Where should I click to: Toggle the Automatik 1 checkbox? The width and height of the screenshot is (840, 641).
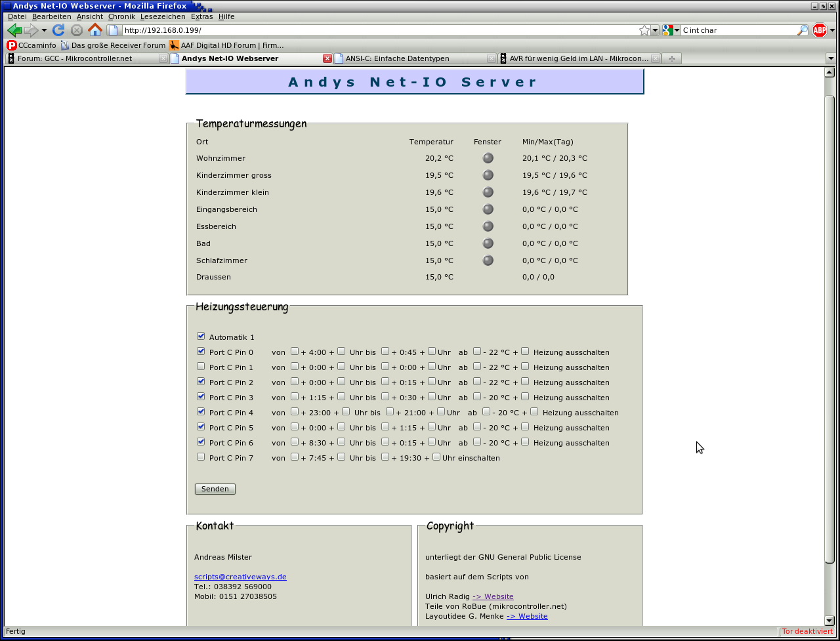(x=201, y=336)
